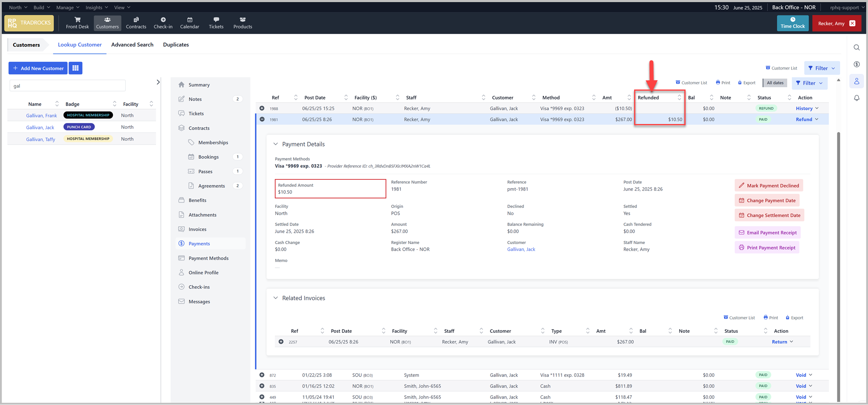Switch to the Duplicates tab
The width and height of the screenshot is (868, 405).
click(x=176, y=45)
